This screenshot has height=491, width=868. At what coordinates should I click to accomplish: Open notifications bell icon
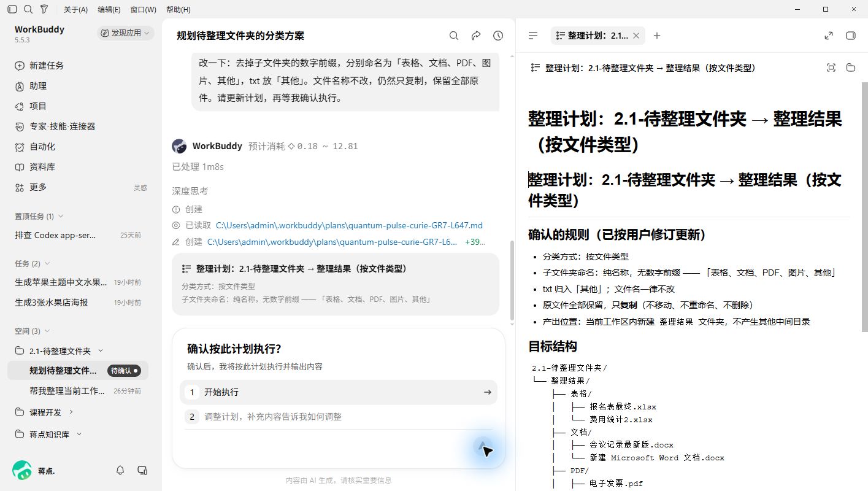(120, 470)
